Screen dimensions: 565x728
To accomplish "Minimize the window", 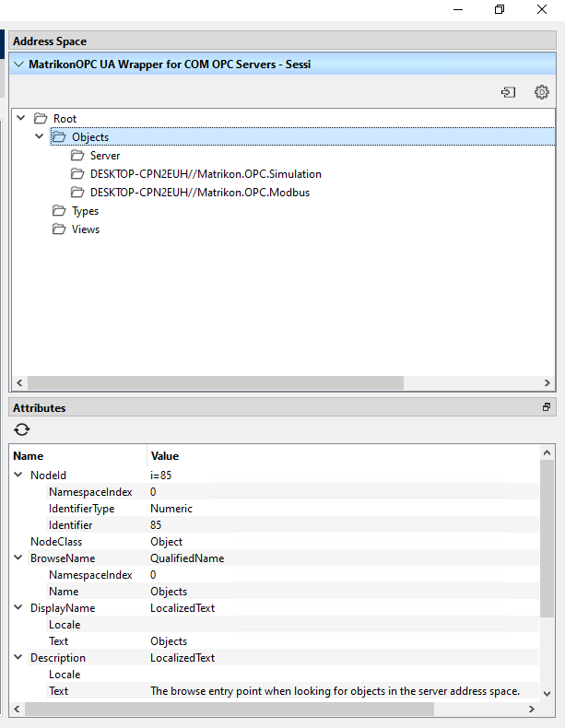I will [458, 9].
